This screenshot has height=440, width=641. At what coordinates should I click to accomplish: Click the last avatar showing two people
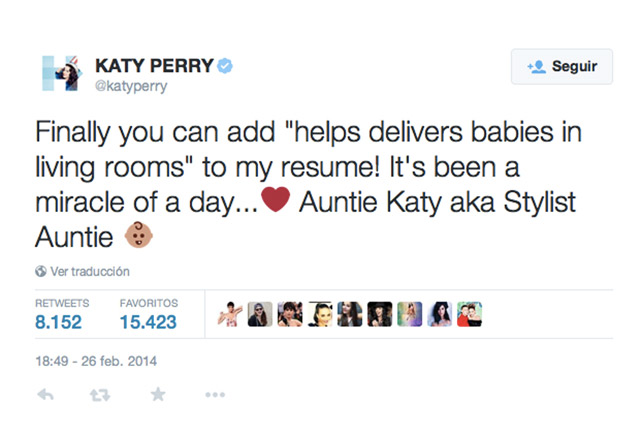(x=470, y=315)
